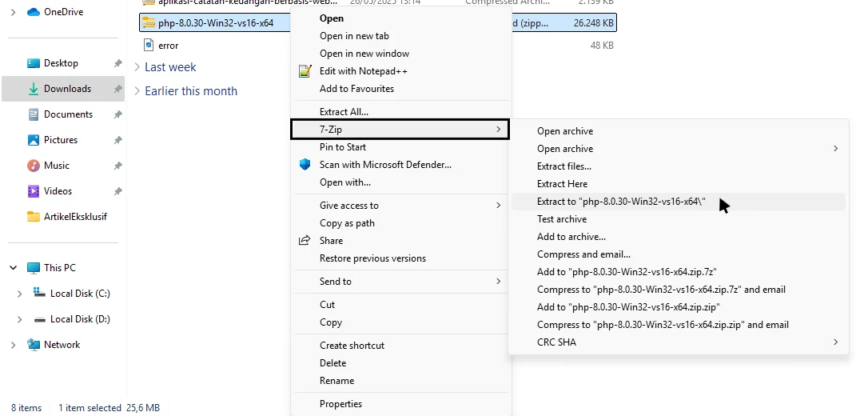Open Give access to submenu
This screenshot has width=868, height=416.
[x=400, y=206]
